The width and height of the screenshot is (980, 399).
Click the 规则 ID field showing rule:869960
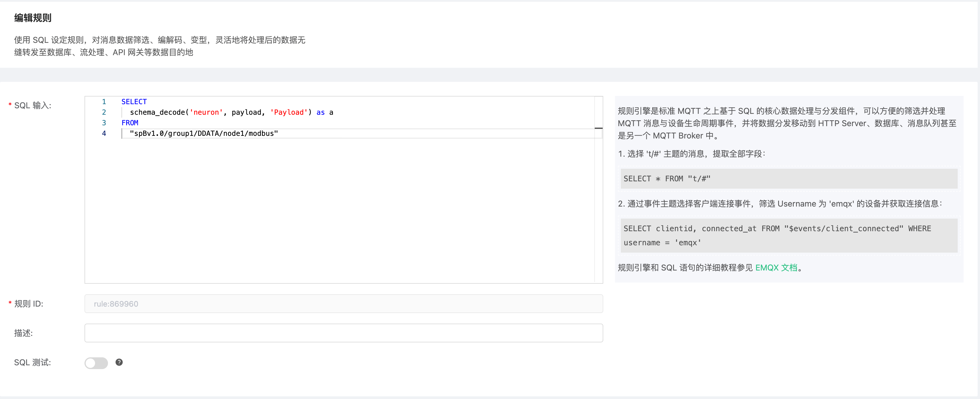pos(343,304)
